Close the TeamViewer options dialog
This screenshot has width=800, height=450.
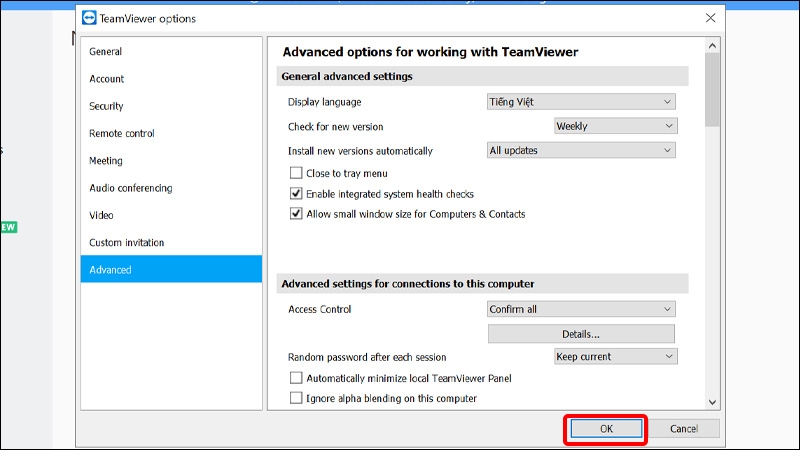pyautogui.click(x=710, y=18)
